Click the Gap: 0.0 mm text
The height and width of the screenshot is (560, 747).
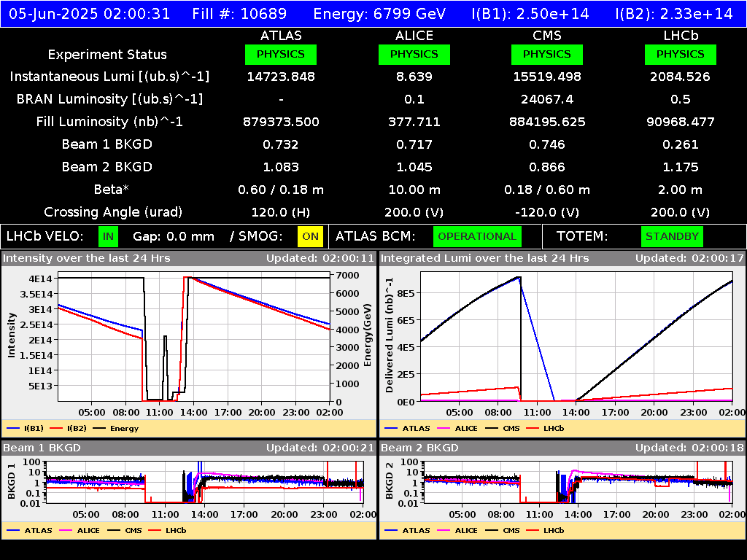pos(174,237)
